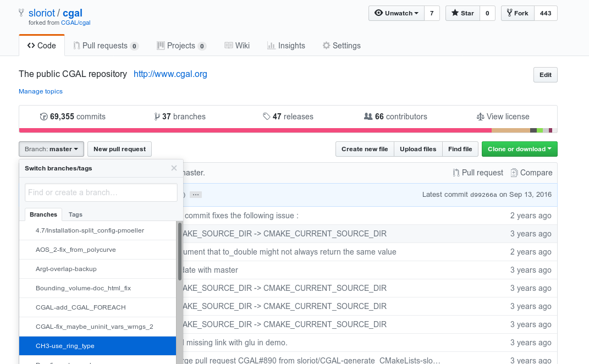Image resolution: width=589 pixels, height=364 pixels.
Task: Close the Switch branches/tags popup
Action: pyautogui.click(x=174, y=168)
